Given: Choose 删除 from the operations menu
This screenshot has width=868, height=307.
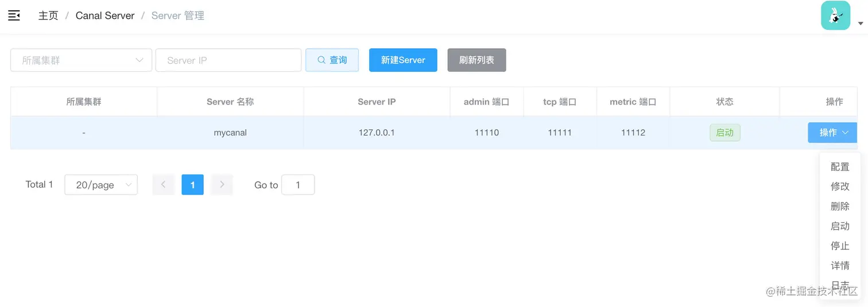Looking at the screenshot, I should coord(840,207).
